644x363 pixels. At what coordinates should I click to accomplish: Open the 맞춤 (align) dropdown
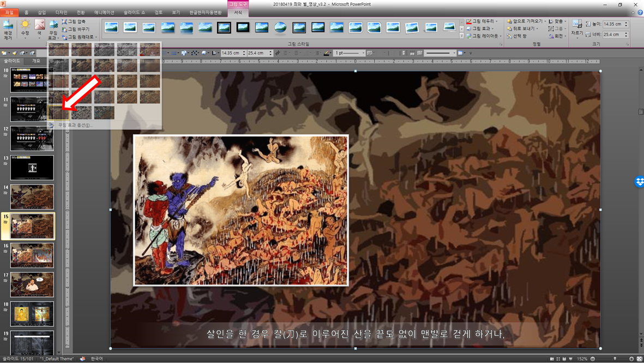click(557, 21)
